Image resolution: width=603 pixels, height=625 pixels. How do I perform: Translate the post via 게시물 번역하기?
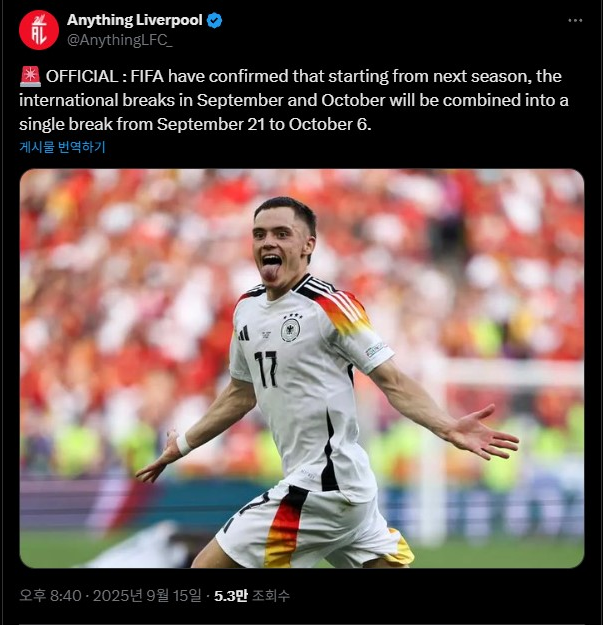[x=62, y=147]
